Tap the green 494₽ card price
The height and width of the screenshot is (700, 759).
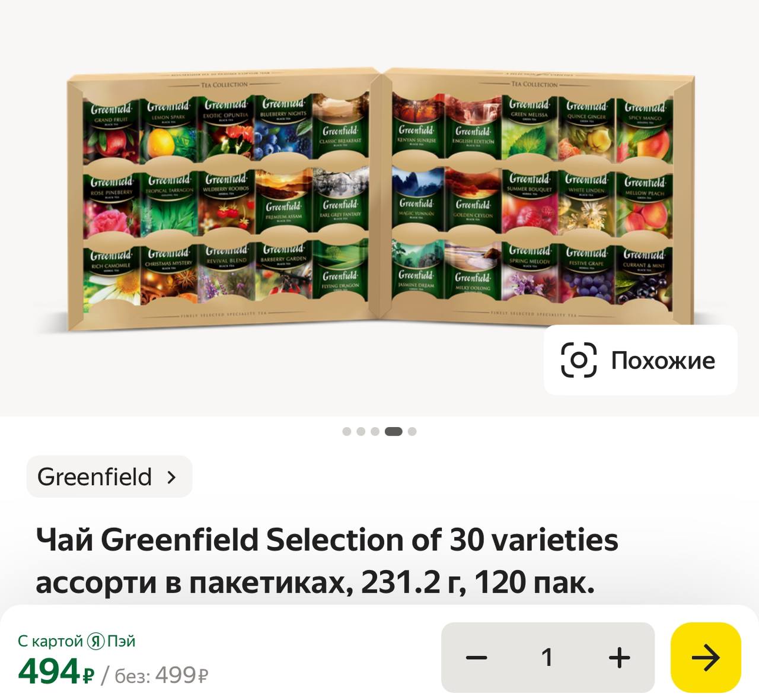point(56,673)
